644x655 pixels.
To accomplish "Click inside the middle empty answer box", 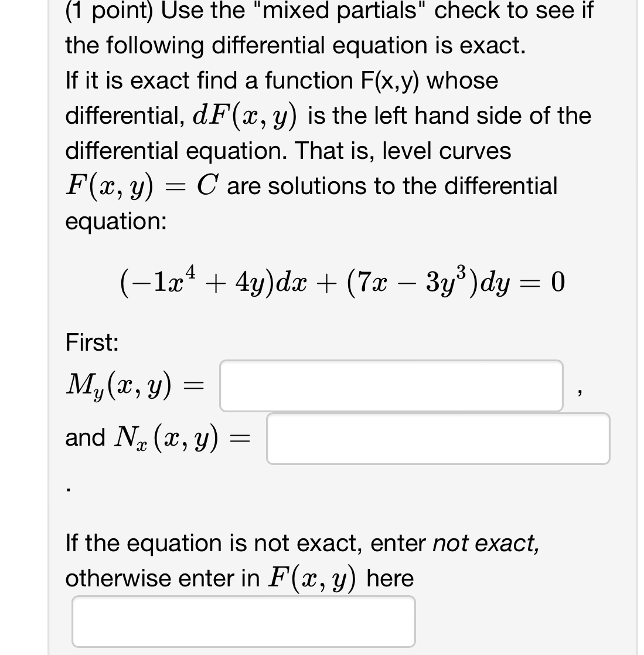I will click(x=438, y=439).
